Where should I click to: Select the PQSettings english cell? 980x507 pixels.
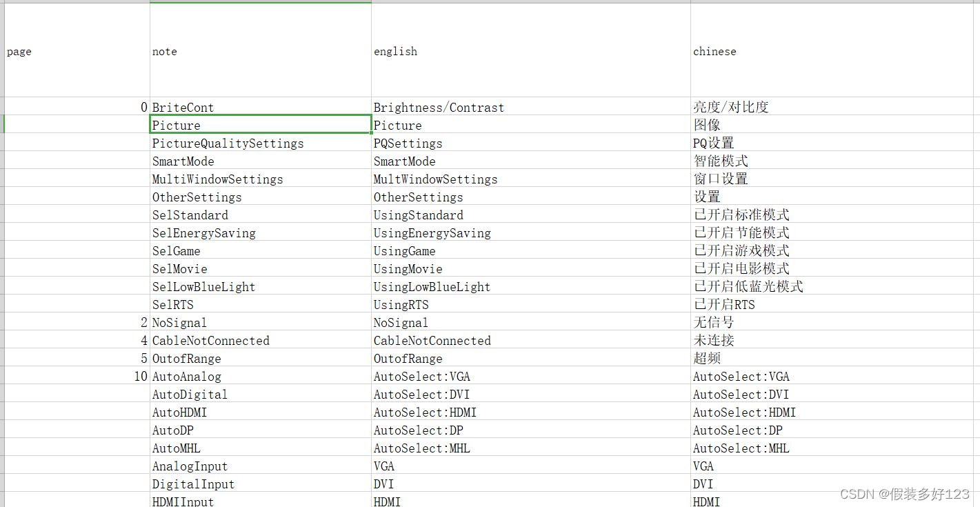point(531,143)
